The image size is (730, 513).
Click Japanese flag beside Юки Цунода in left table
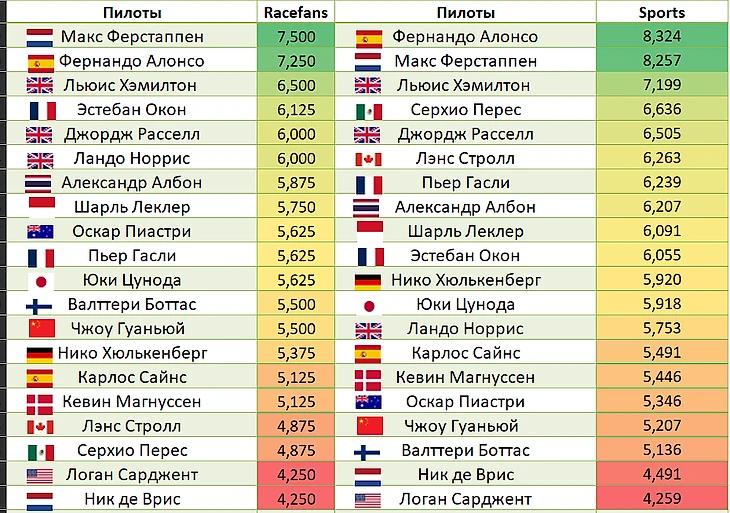coord(40,280)
